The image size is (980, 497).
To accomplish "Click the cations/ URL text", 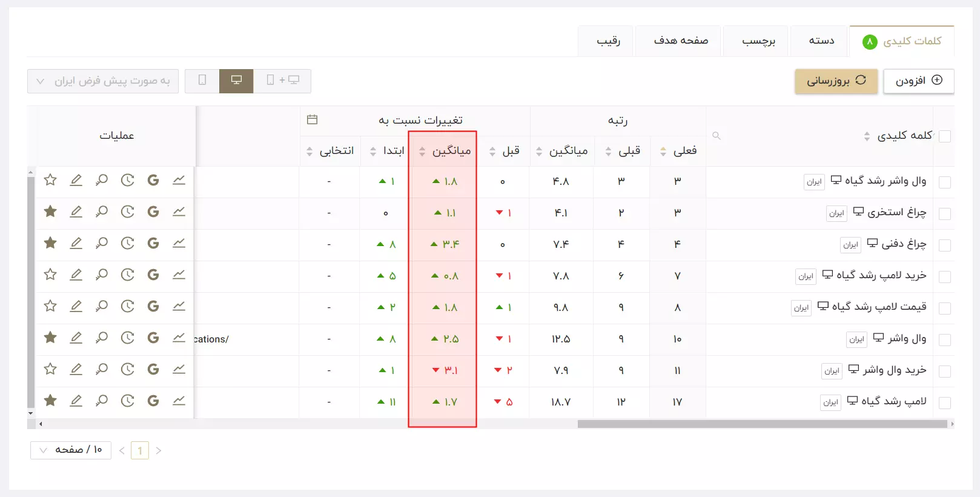I will (211, 339).
